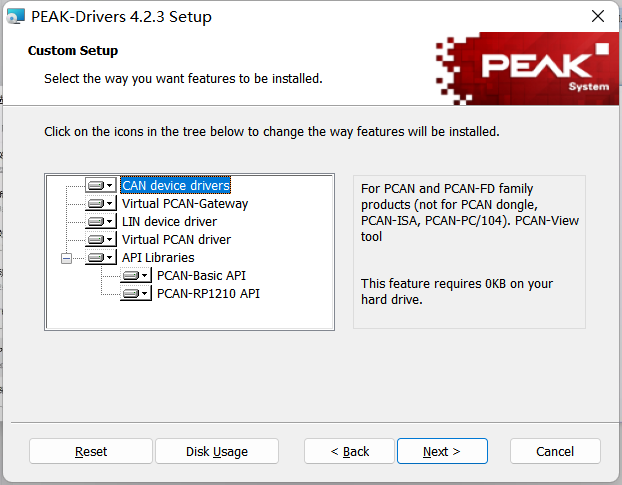Viewport: 622px width, 485px height.
Task: Collapse the API Libraries tree node
Action: [67, 257]
